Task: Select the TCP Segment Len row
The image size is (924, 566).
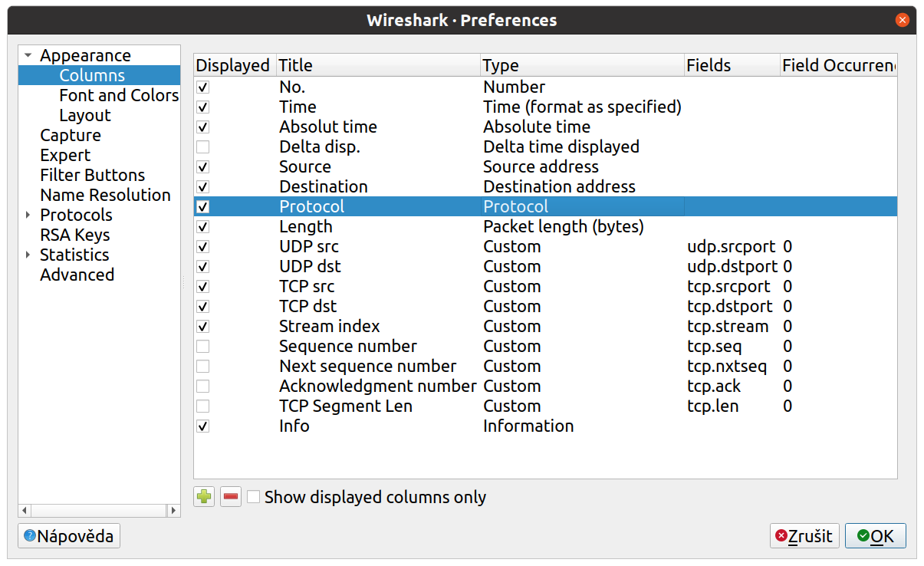Action: [x=545, y=406]
